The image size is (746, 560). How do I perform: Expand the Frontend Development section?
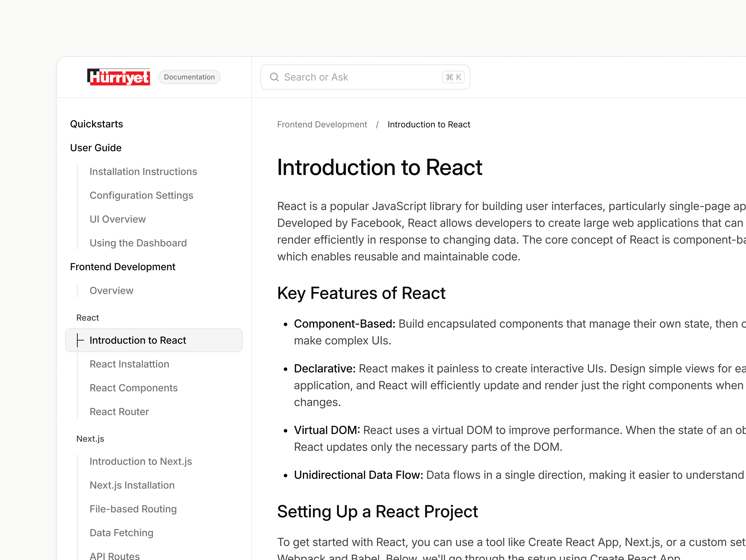coord(122,267)
